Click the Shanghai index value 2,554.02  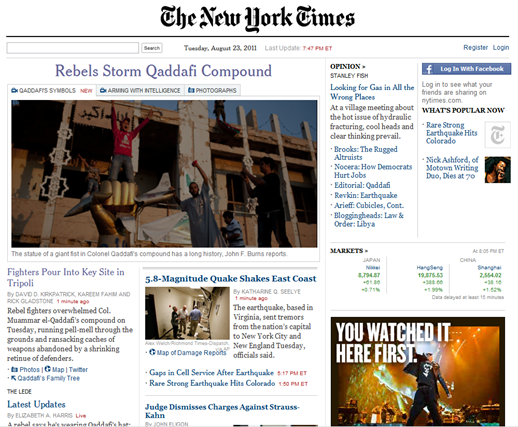point(490,275)
